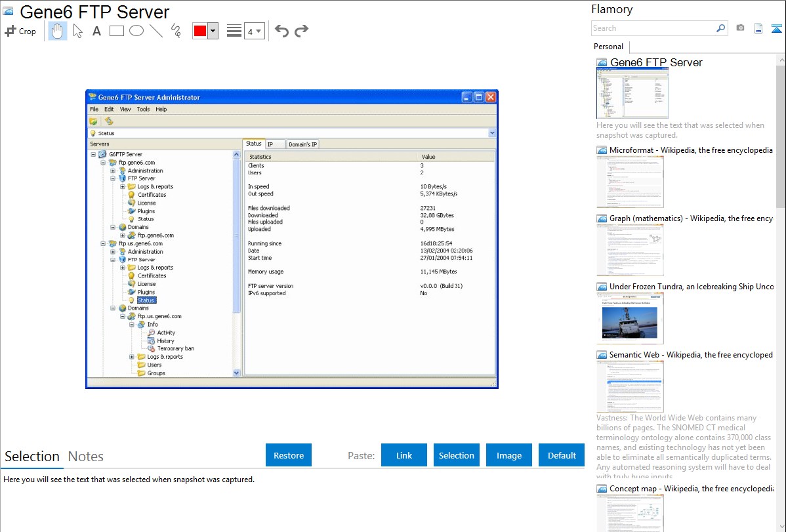Open the Concept map snapshot title
This screenshot has height=532, width=786.
pos(691,488)
